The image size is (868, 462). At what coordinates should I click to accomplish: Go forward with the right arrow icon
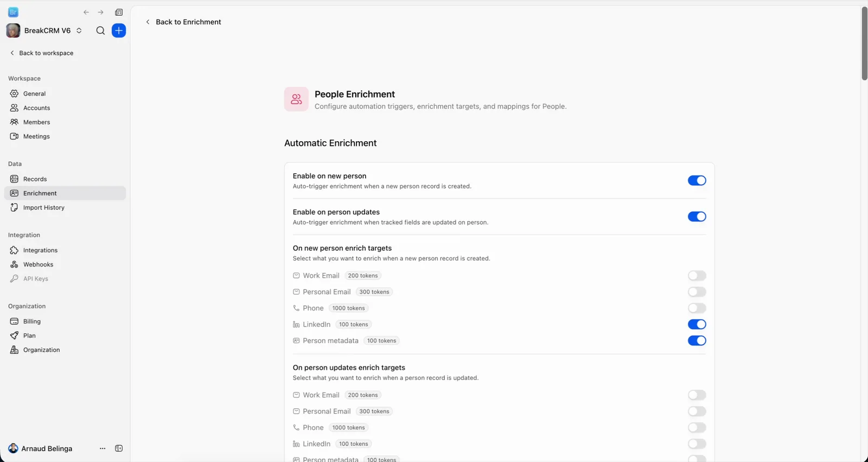pos(100,12)
